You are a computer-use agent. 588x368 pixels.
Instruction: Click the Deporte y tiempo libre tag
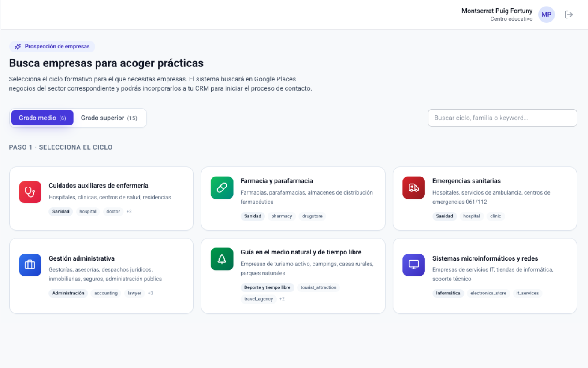tap(268, 287)
